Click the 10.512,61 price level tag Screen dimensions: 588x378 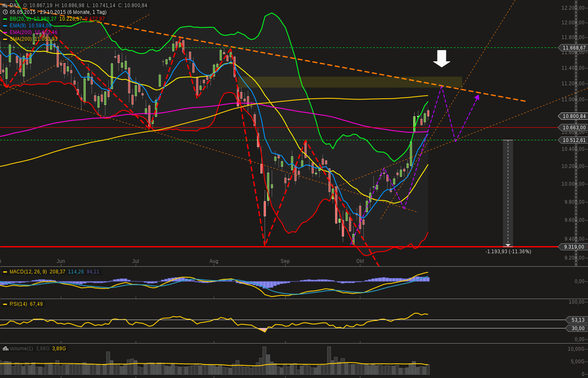[573, 140]
